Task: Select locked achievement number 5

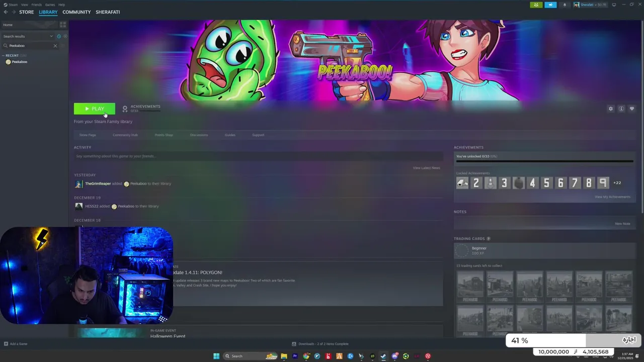Action: (x=546, y=183)
